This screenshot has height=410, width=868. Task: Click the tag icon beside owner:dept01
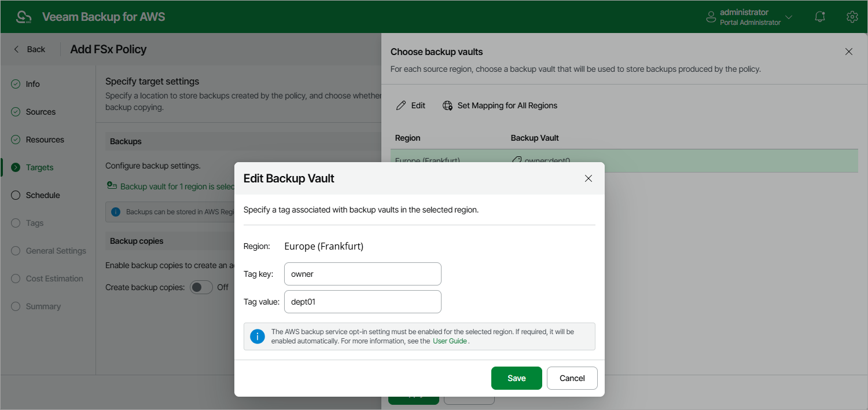(x=516, y=160)
